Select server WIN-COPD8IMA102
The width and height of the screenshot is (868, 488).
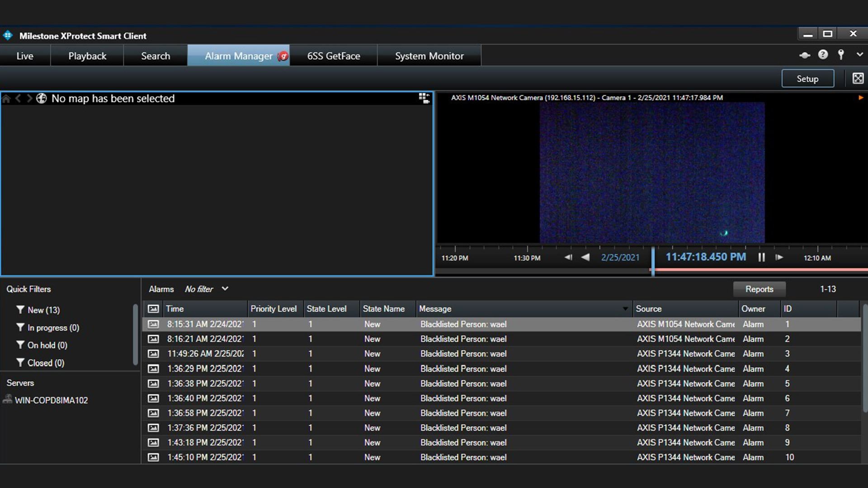[51, 400]
